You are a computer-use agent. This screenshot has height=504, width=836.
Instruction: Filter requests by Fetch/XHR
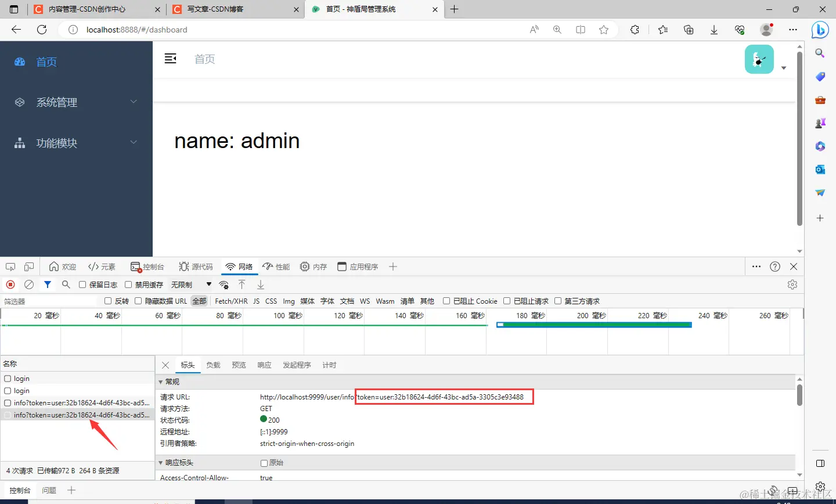(x=231, y=301)
